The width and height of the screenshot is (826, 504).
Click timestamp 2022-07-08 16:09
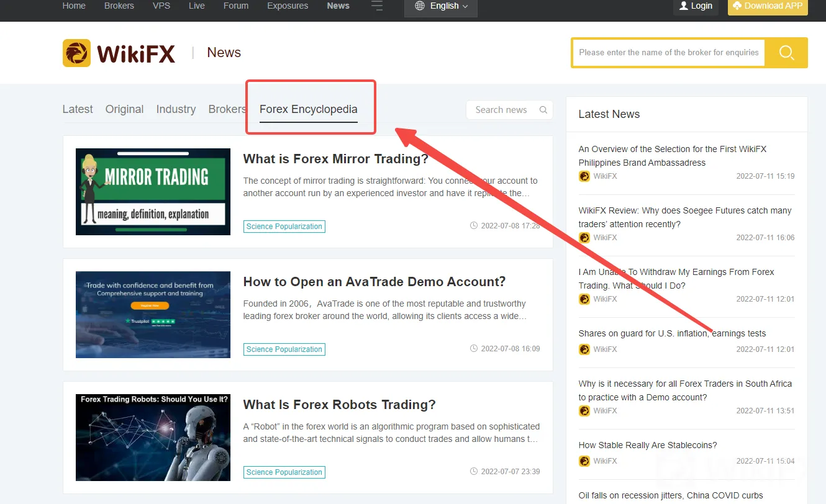[x=511, y=349]
